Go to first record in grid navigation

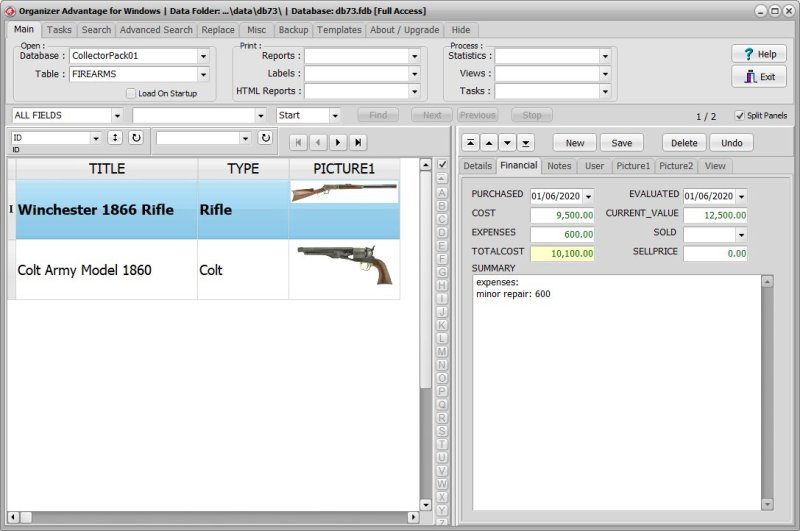(298, 143)
